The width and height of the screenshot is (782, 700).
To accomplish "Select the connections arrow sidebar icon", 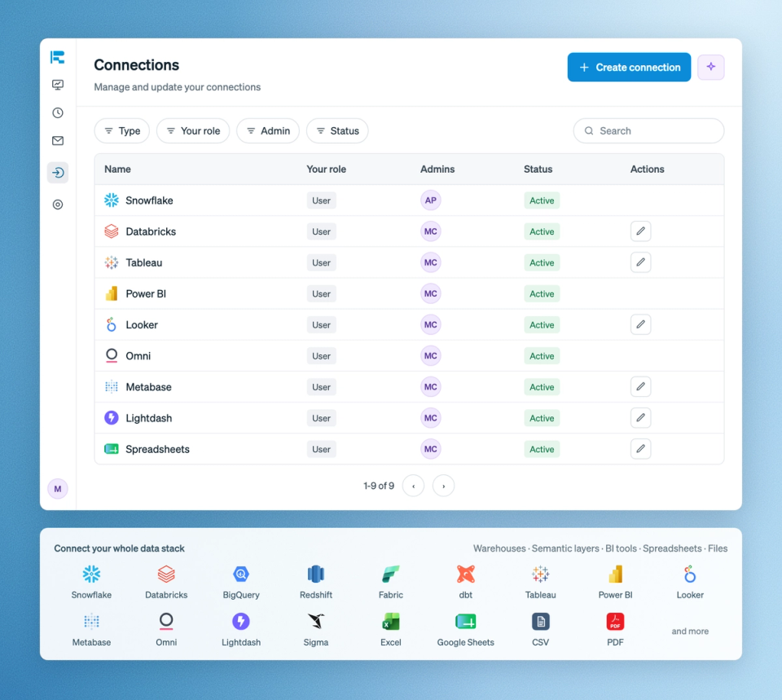I will tap(58, 173).
